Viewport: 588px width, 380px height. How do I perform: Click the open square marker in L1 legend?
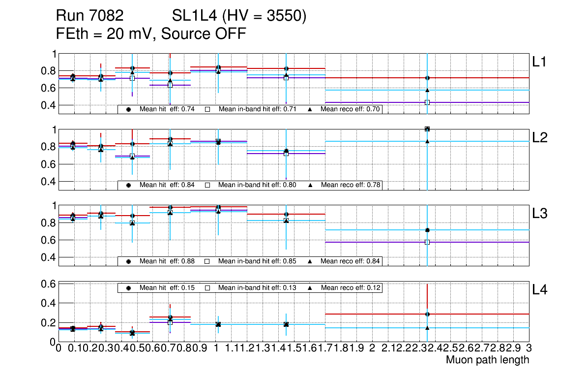pos(207,109)
